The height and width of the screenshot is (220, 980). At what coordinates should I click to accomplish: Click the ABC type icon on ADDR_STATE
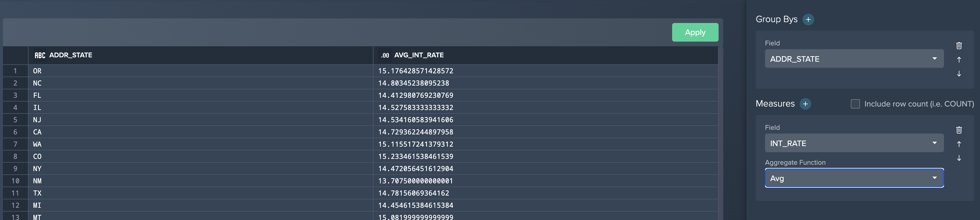pyautogui.click(x=40, y=55)
